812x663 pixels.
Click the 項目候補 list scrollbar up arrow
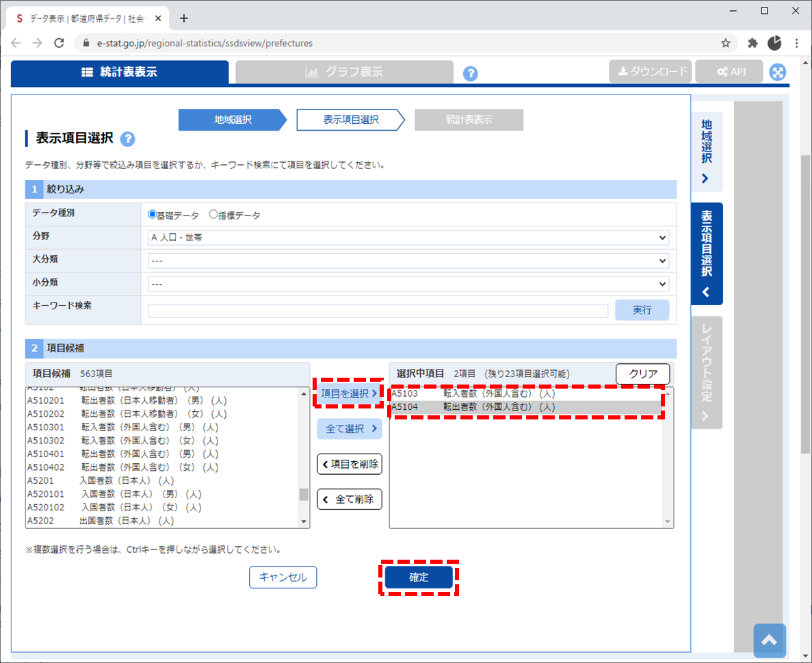[x=304, y=393]
